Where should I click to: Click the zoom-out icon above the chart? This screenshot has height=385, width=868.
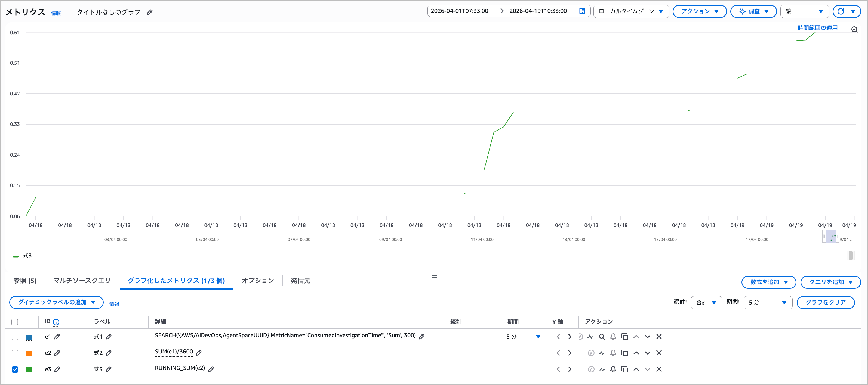tap(855, 29)
